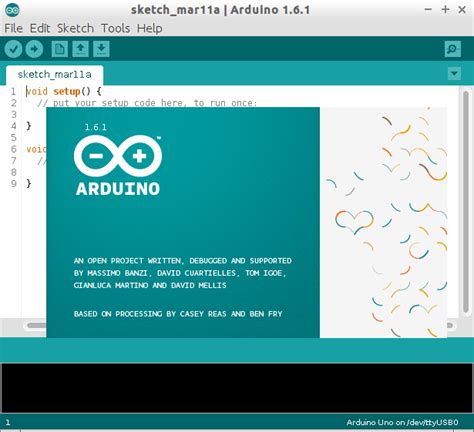Click the black console output area
The width and height of the screenshot is (474, 432).
pos(237,388)
